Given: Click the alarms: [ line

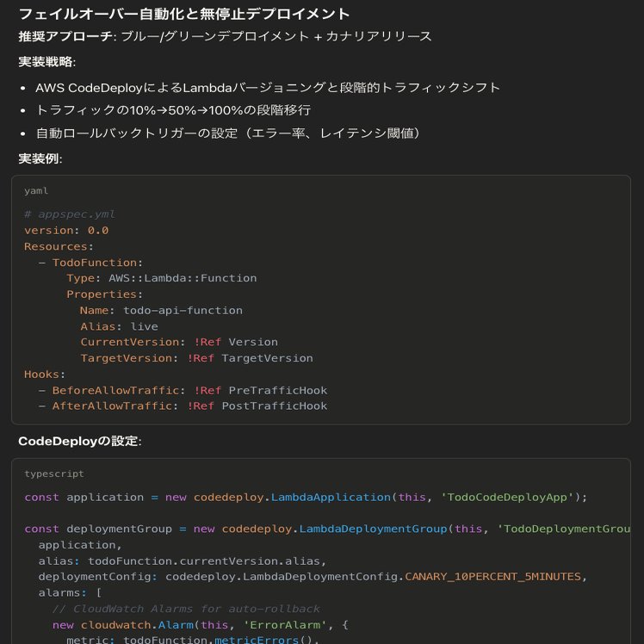Looking at the screenshot, I should pyautogui.click(x=70, y=592).
